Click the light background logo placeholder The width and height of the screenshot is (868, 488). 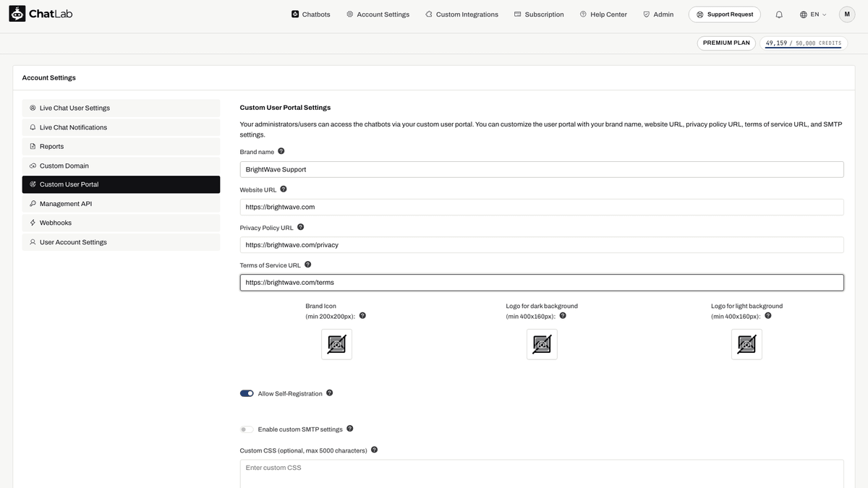pos(746,344)
